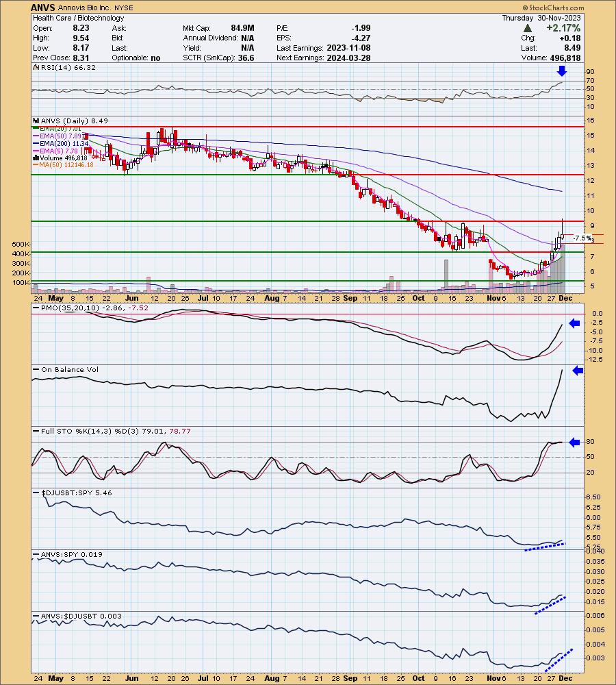Viewport: 616px width, 685px height.
Task: Click the 'MA(50) 112146.18' legend text
Action: tap(66, 165)
